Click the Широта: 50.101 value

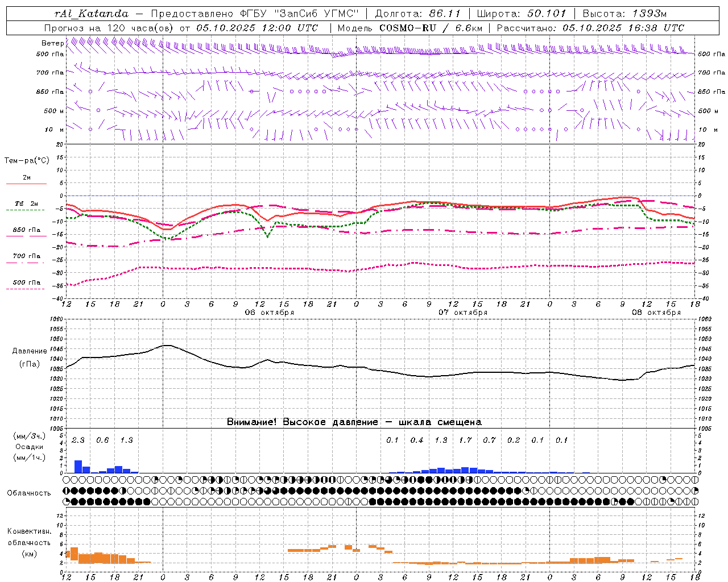coord(522,14)
